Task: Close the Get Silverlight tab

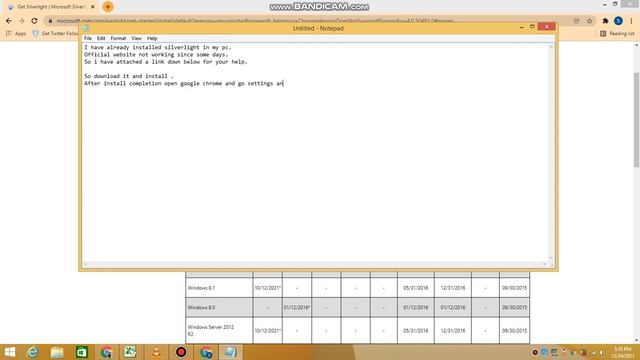Action: tap(93, 7)
